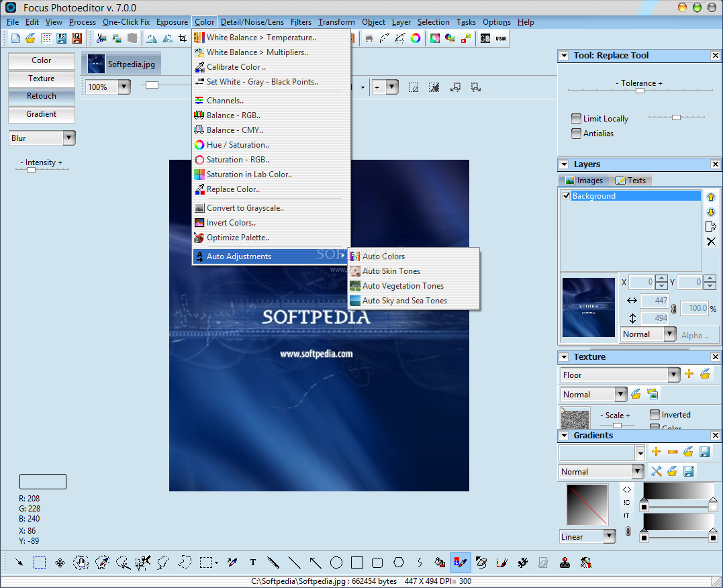Viewport: 723px width, 588px height.
Task: Select the square rectangle shape tool
Action: (x=357, y=562)
